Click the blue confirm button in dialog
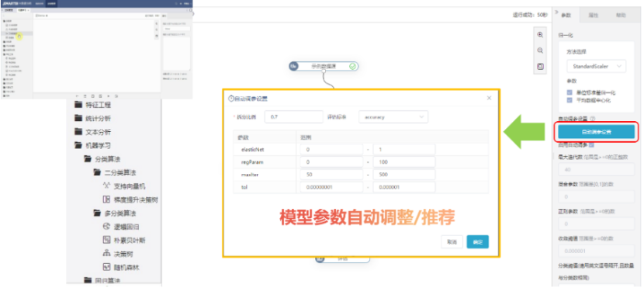This screenshot has height=288, width=644. [x=478, y=241]
